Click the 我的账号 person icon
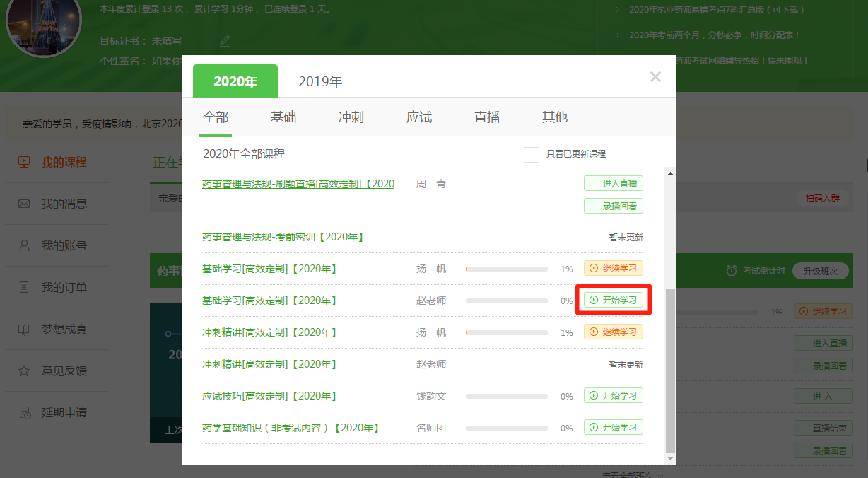Image resolution: width=868 pixels, height=478 pixels. [25, 245]
